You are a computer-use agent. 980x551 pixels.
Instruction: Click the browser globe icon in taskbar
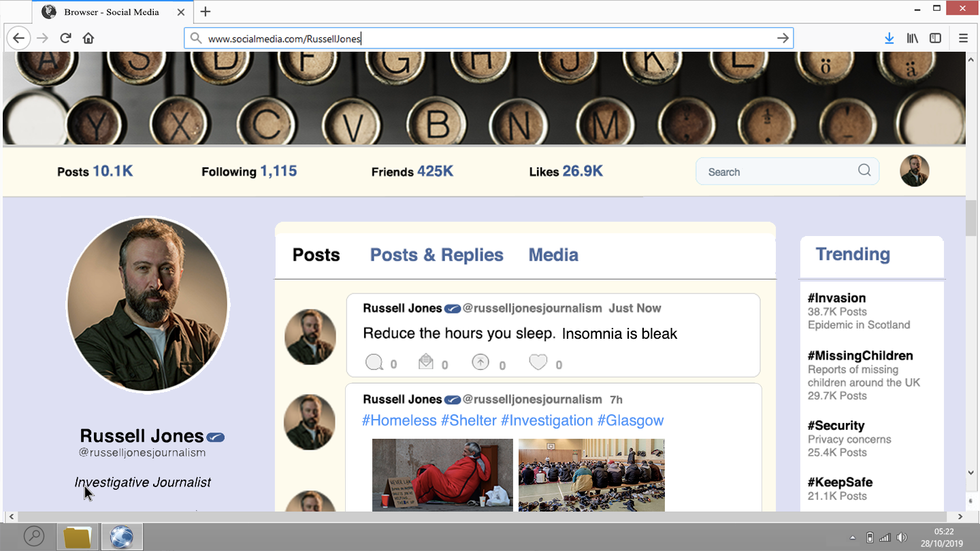click(122, 537)
